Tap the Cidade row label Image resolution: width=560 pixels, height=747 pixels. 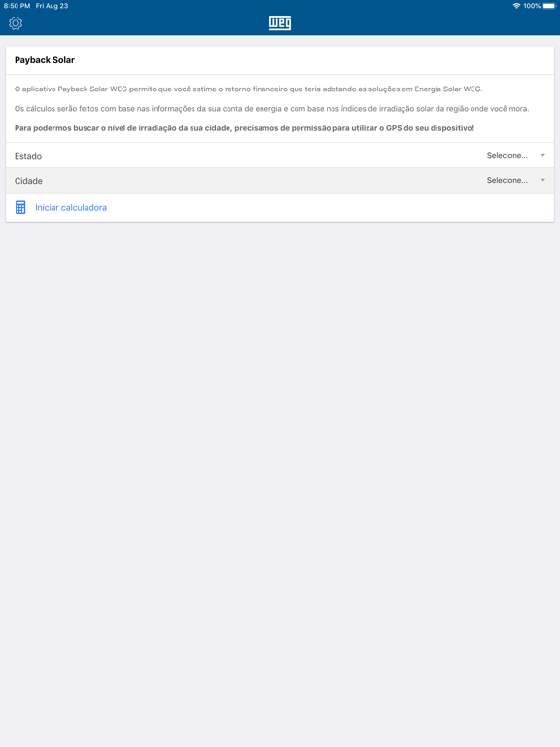(28, 181)
